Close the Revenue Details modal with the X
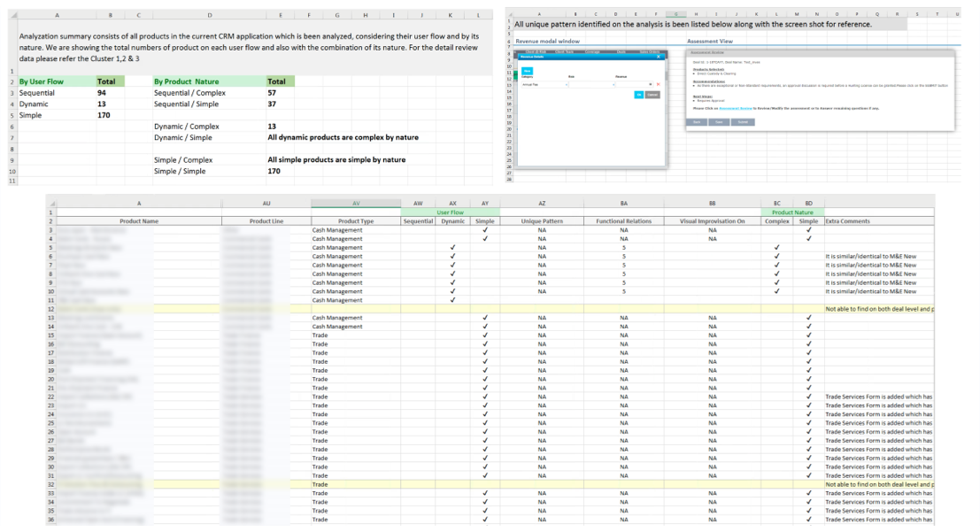 659,57
